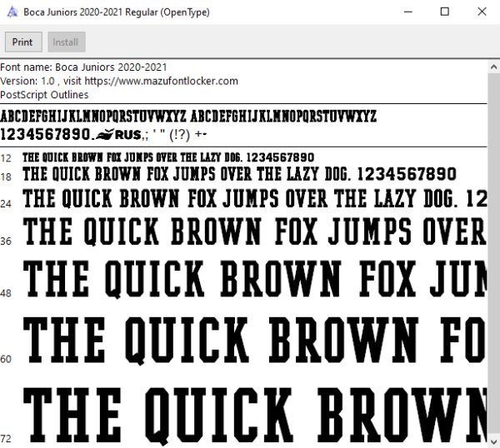Image resolution: width=500 pixels, height=448 pixels.
Task: Click the scrollbar down arrow
Action: pos(493,442)
